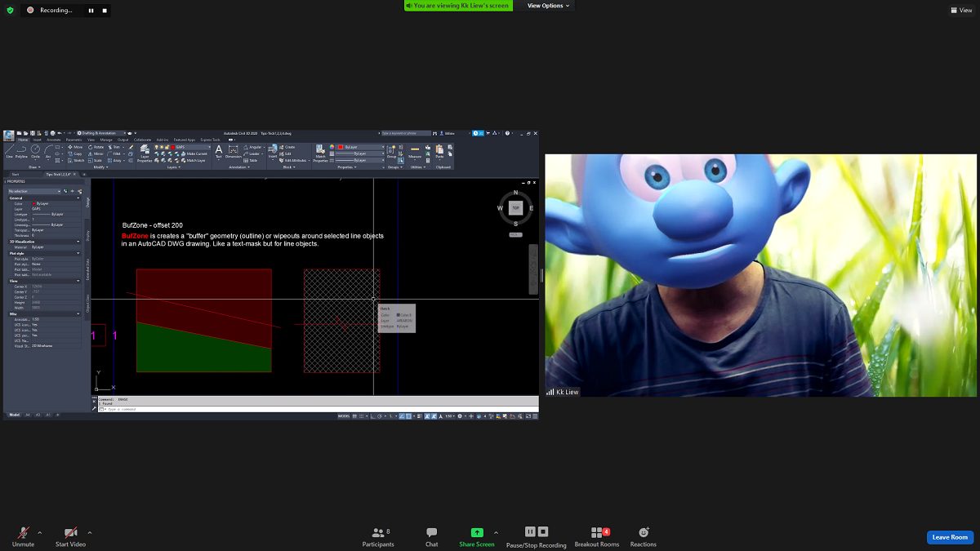Open Breakout Rooms

[597, 535]
